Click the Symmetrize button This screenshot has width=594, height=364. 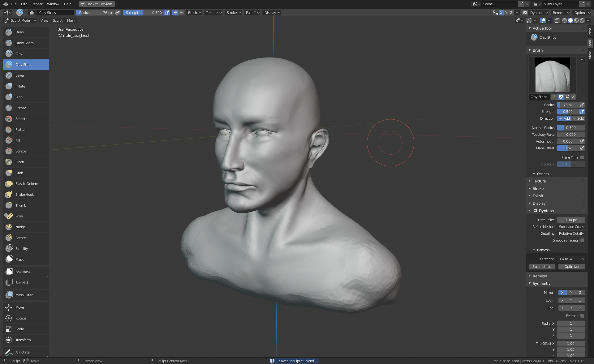tap(542, 267)
